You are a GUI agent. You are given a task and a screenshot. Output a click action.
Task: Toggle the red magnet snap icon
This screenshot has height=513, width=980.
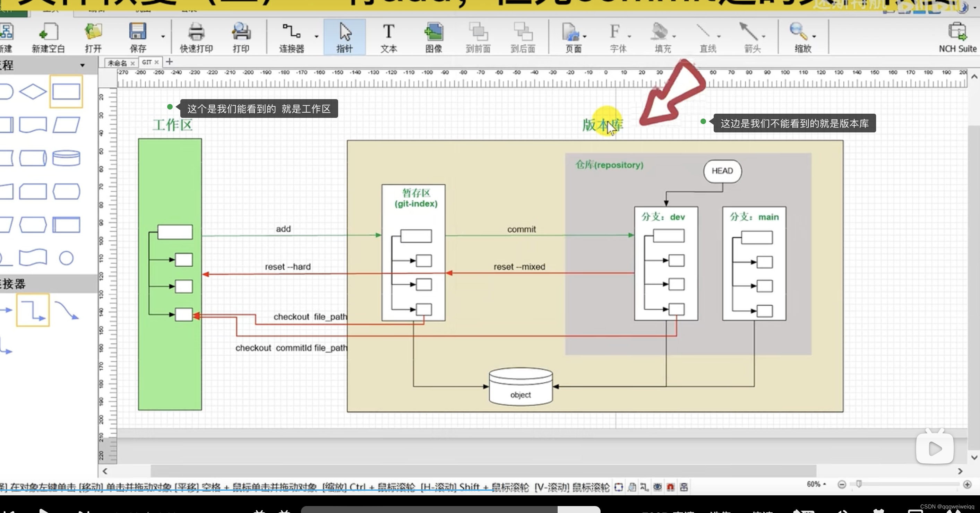[670, 487]
